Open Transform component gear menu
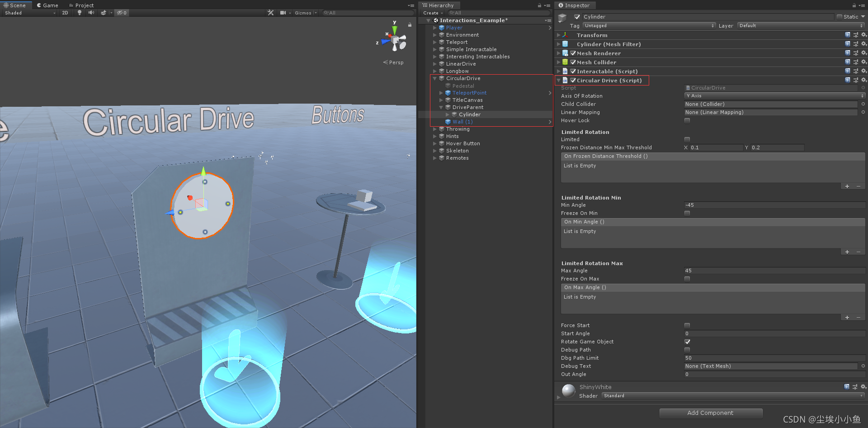This screenshot has width=868, height=428. coord(863,35)
